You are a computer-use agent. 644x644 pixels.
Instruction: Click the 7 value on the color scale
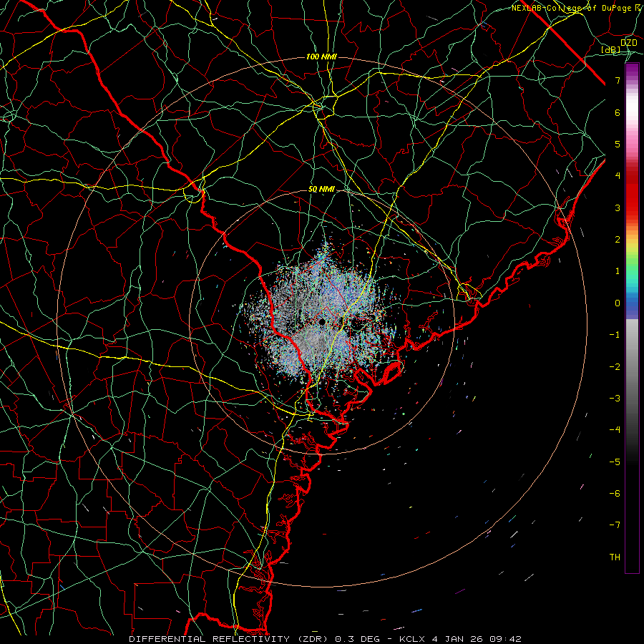click(x=618, y=80)
